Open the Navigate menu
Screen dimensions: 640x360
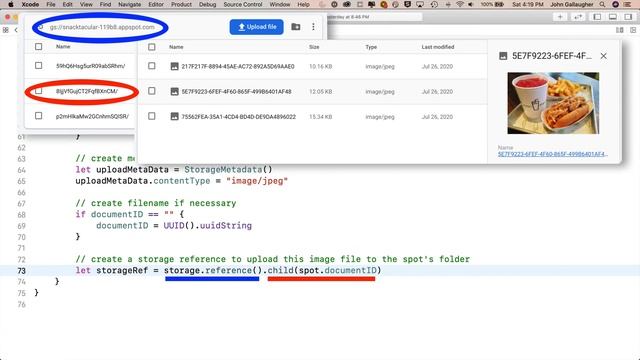(129, 4)
